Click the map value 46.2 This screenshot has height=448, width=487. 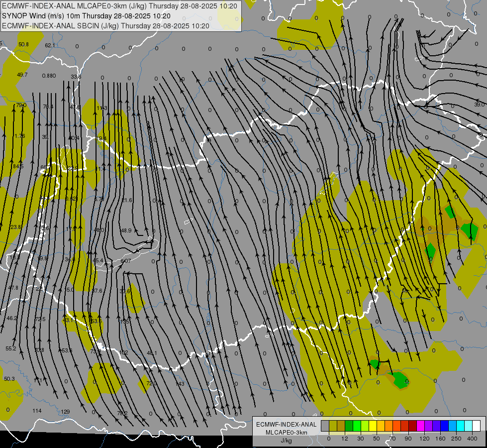click(x=12, y=319)
